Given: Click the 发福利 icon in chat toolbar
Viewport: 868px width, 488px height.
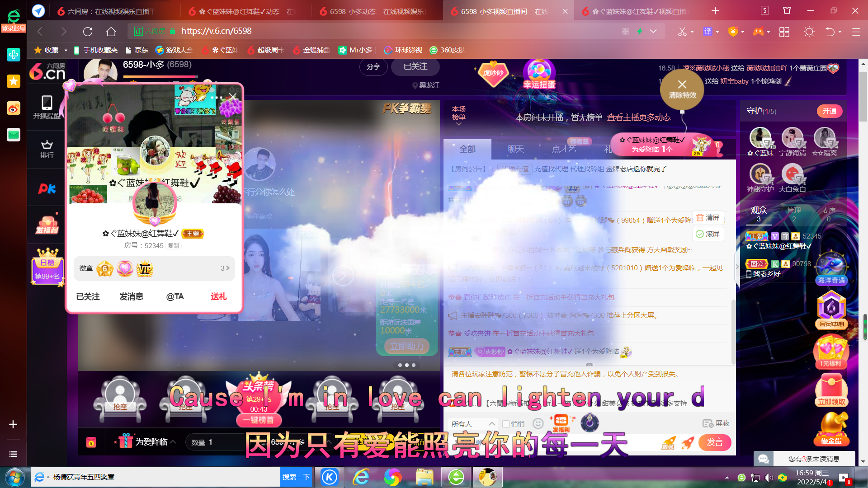Looking at the screenshot, I should tap(561, 423).
